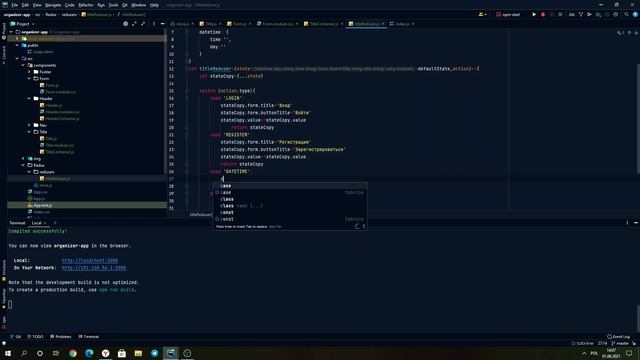Open Form.module.css in project tree
The width and height of the screenshot is (640, 360).
(x=60, y=92)
